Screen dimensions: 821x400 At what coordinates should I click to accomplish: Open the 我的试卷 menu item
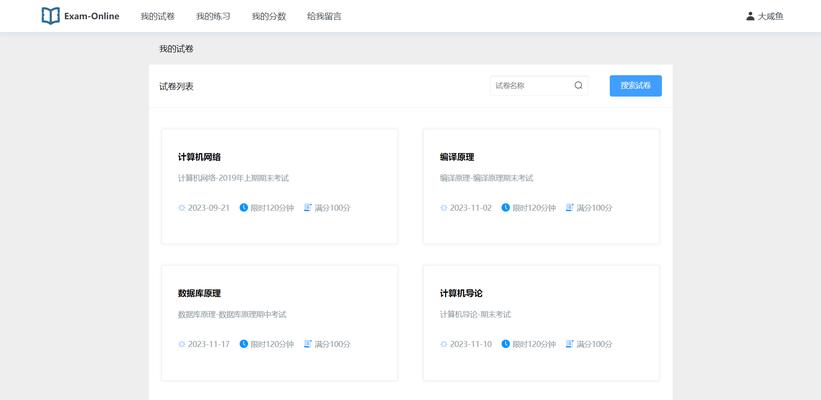click(158, 16)
